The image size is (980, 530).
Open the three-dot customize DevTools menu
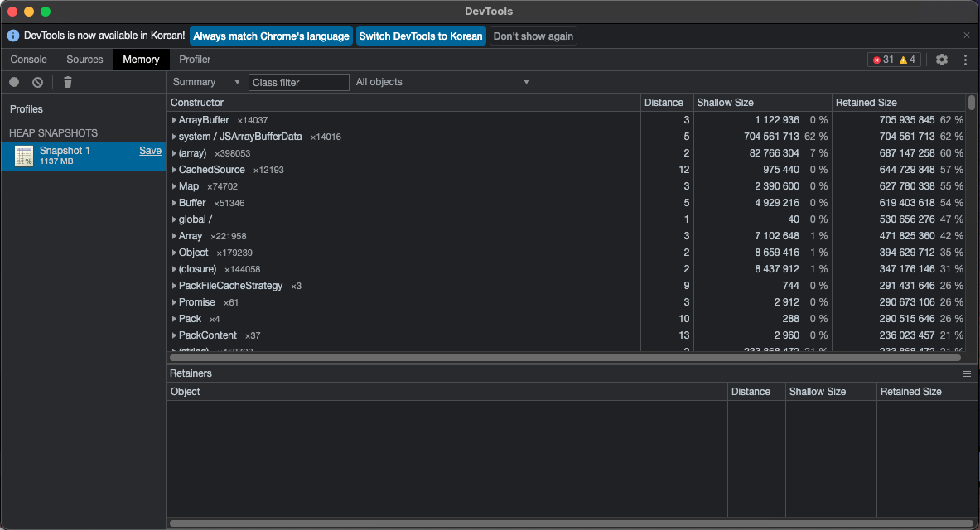coord(965,60)
